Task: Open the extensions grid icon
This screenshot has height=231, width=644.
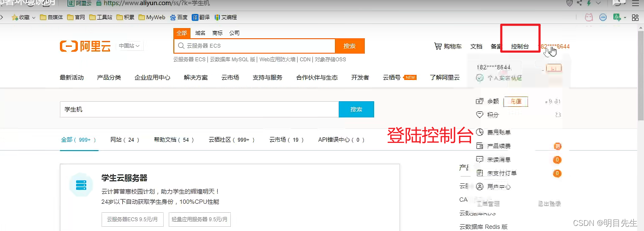Action: click(635, 17)
